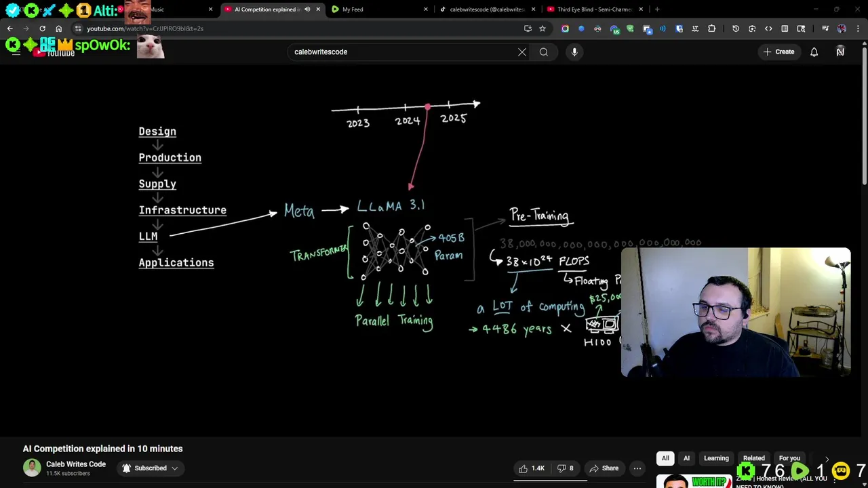Screen dimensions: 868x488
Task: Select the All filter chip
Action: click(x=665, y=458)
